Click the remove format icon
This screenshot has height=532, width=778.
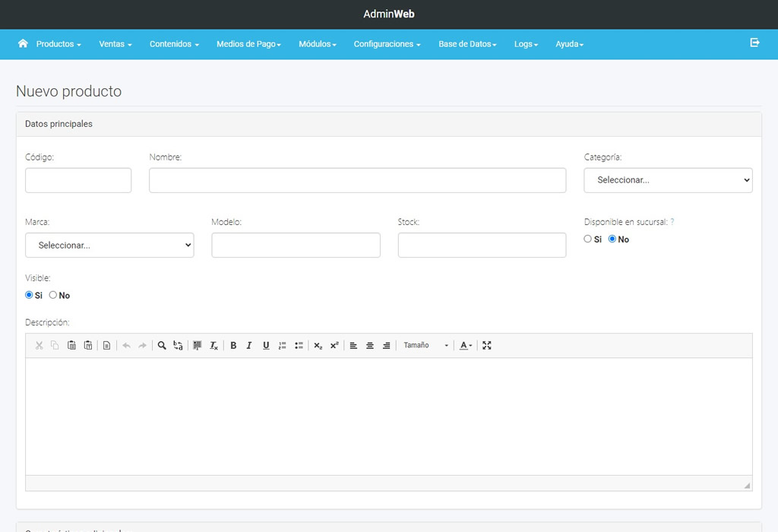(x=214, y=346)
